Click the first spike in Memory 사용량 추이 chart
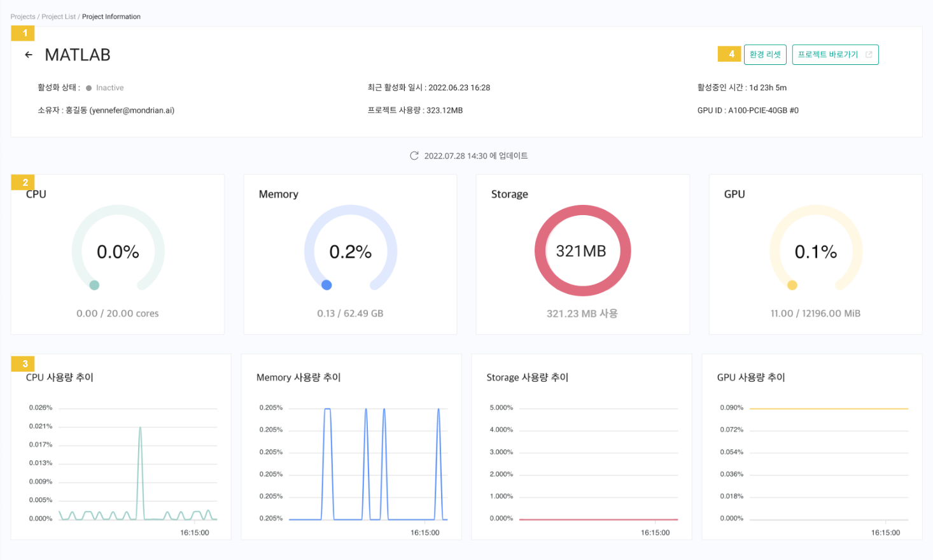 coord(327,409)
